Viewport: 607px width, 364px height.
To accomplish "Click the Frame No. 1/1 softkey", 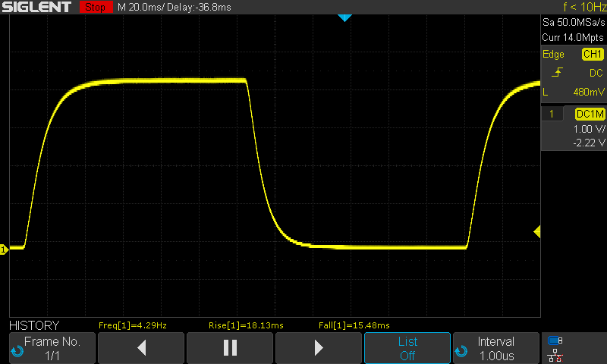I will point(52,348).
